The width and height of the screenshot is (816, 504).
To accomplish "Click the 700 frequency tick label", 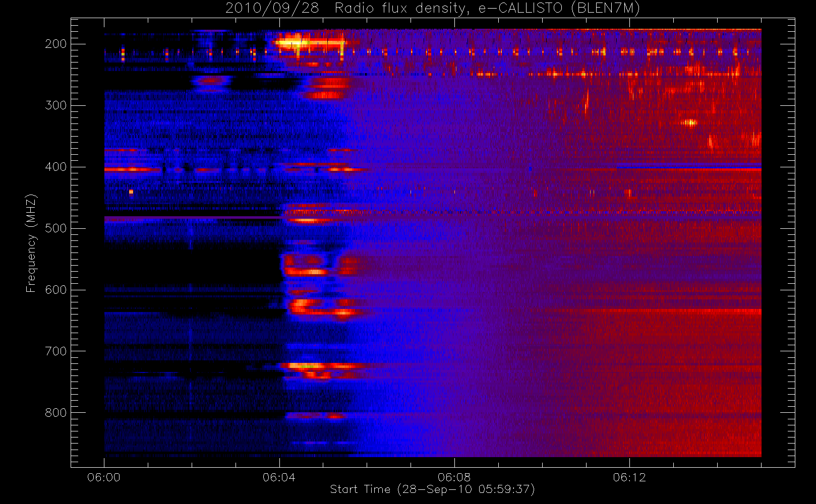I will tap(56, 351).
